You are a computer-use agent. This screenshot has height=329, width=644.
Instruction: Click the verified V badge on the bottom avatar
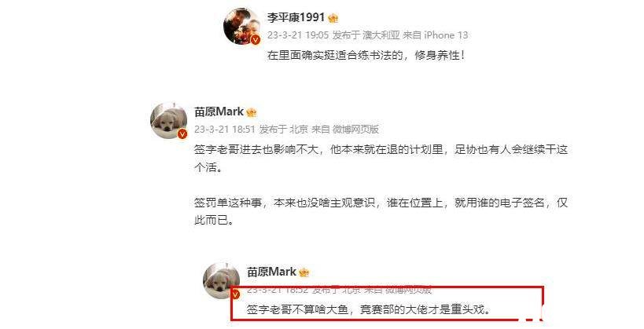(235, 294)
